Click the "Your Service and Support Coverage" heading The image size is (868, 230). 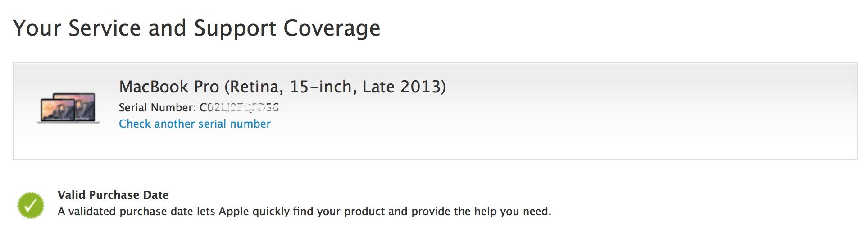[196, 28]
